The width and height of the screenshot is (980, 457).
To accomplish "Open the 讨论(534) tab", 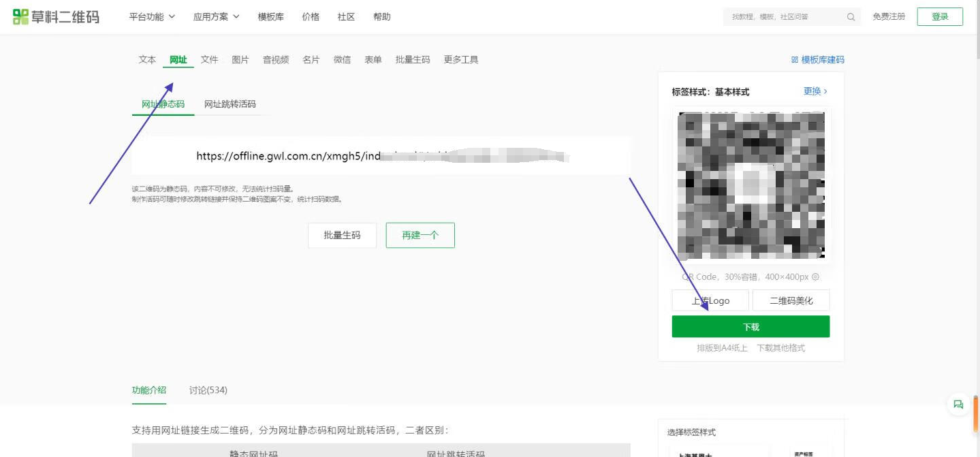I will (208, 390).
